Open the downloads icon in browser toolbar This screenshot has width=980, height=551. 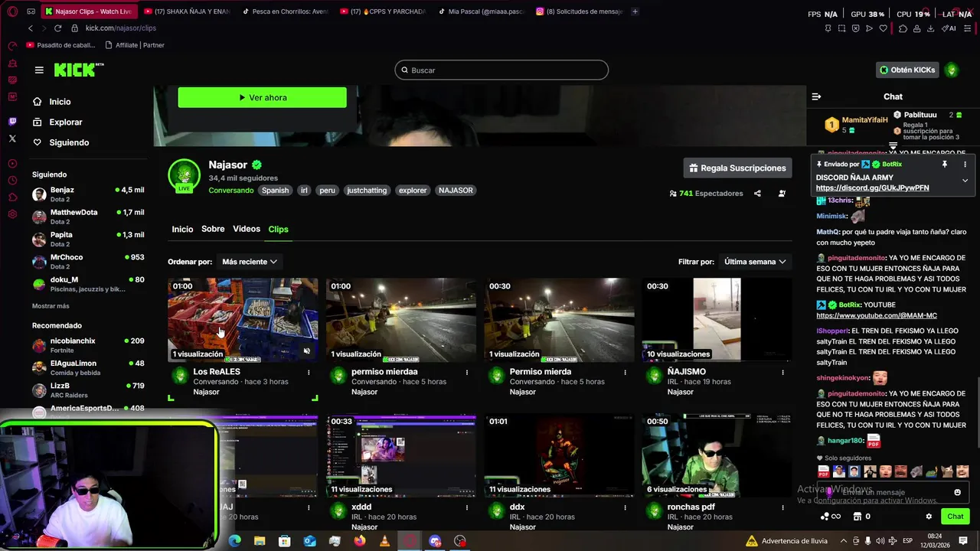930,28
